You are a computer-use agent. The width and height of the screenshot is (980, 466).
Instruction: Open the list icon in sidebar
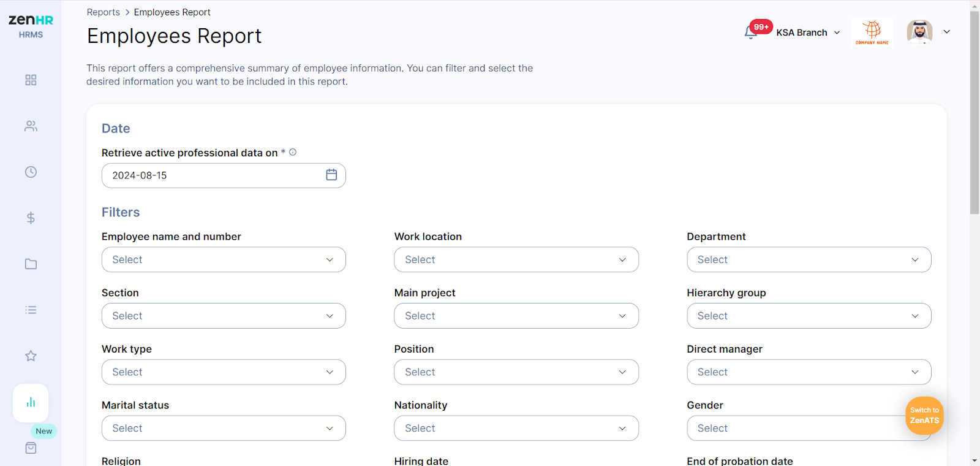pos(31,310)
